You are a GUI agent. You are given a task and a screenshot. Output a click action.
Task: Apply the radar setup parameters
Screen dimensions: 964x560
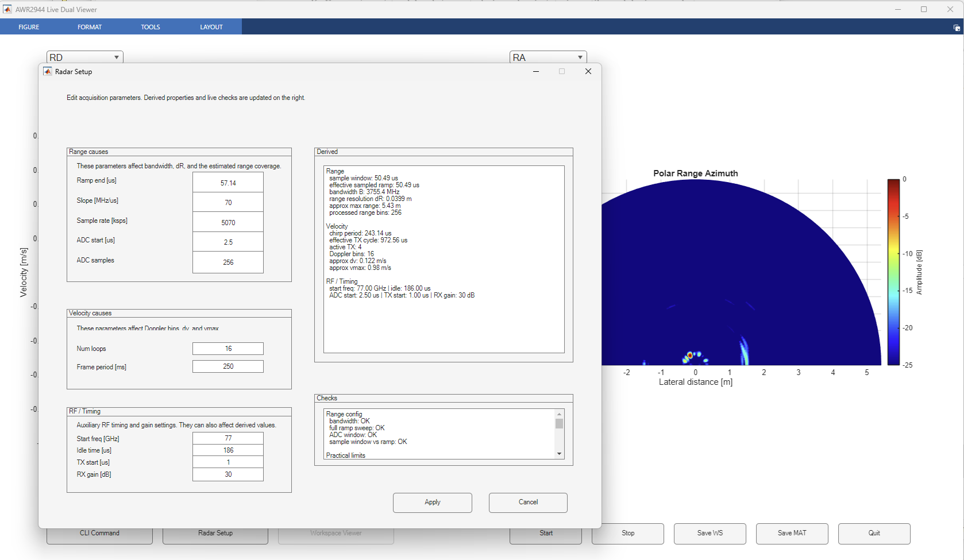tap(433, 503)
